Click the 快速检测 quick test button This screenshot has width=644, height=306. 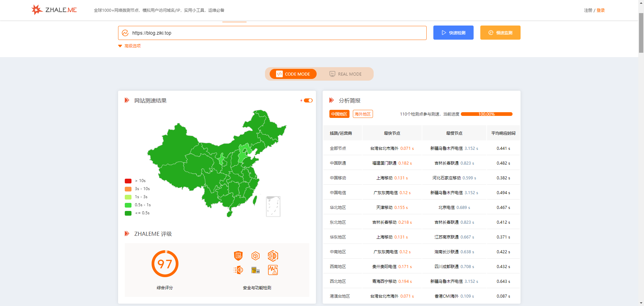point(453,33)
